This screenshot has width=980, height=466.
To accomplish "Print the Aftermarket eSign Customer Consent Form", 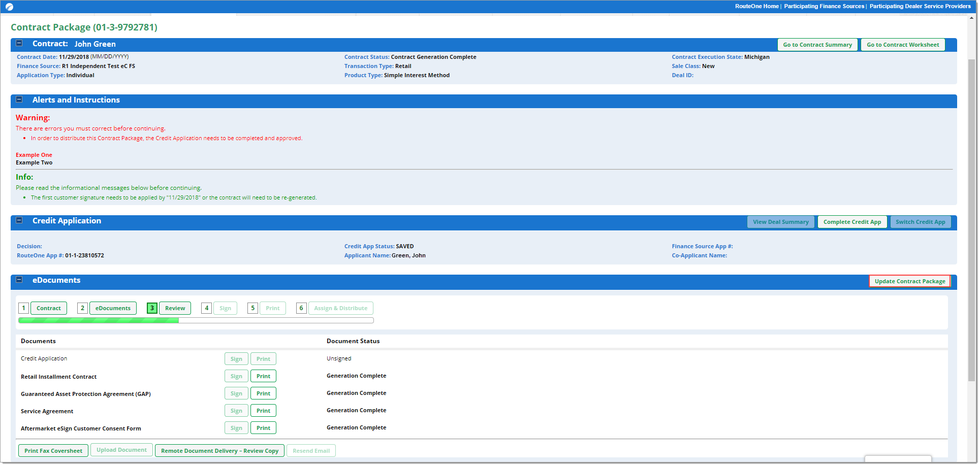I will coord(263,428).
